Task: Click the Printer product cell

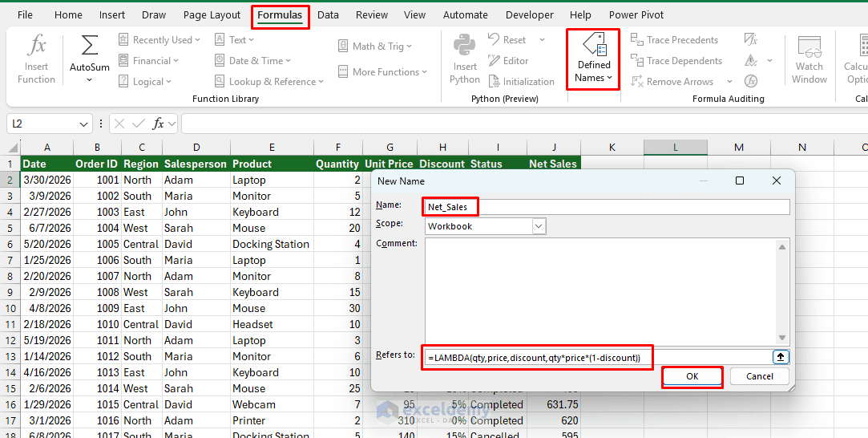Action: point(272,421)
